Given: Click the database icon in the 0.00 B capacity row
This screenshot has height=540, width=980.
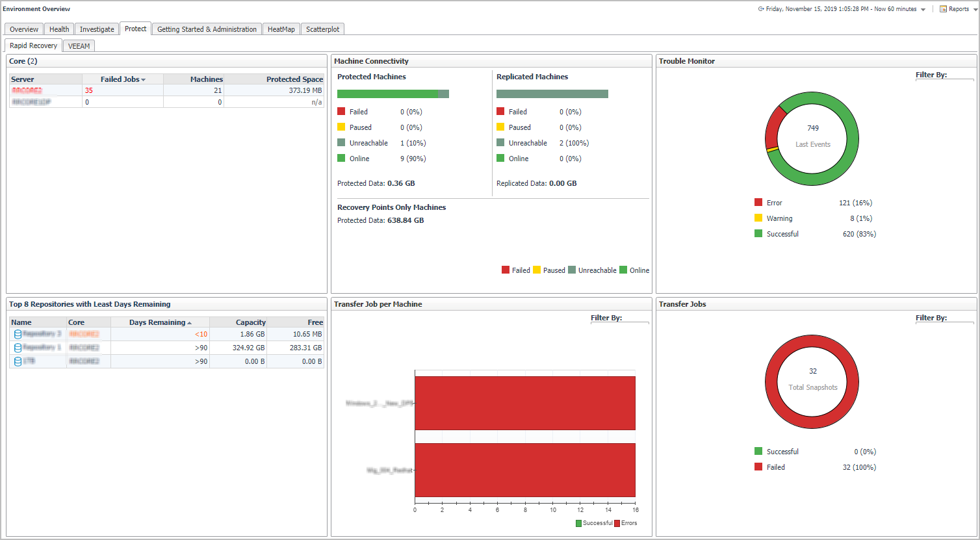Looking at the screenshot, I should click(x=18, y=361).
